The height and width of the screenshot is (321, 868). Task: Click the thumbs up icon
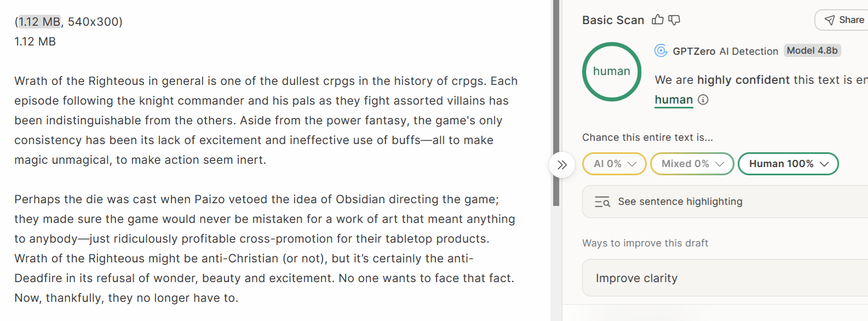658,20
